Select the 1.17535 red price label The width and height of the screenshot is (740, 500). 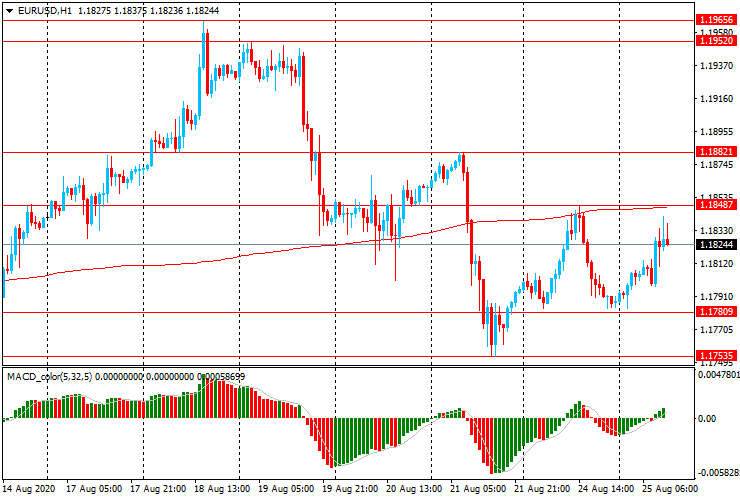(716, 356)
